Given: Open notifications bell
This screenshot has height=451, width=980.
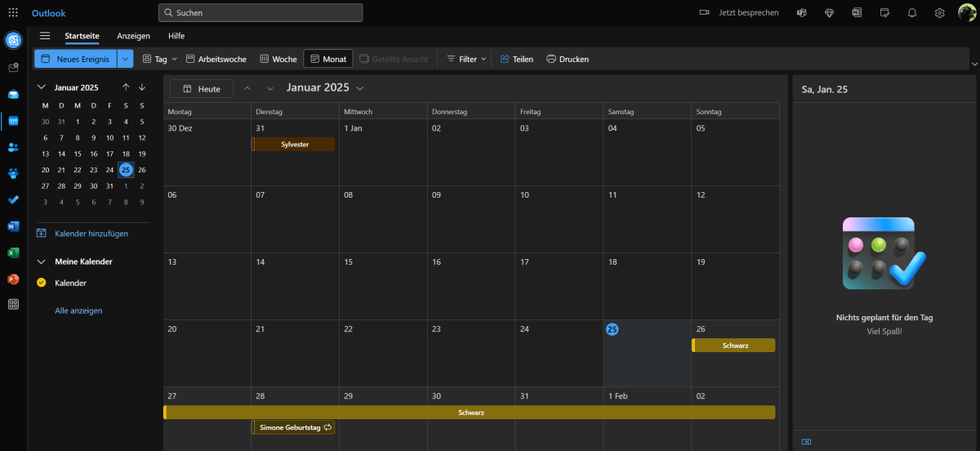Looking at the screenshot, I should coord(912,13).
